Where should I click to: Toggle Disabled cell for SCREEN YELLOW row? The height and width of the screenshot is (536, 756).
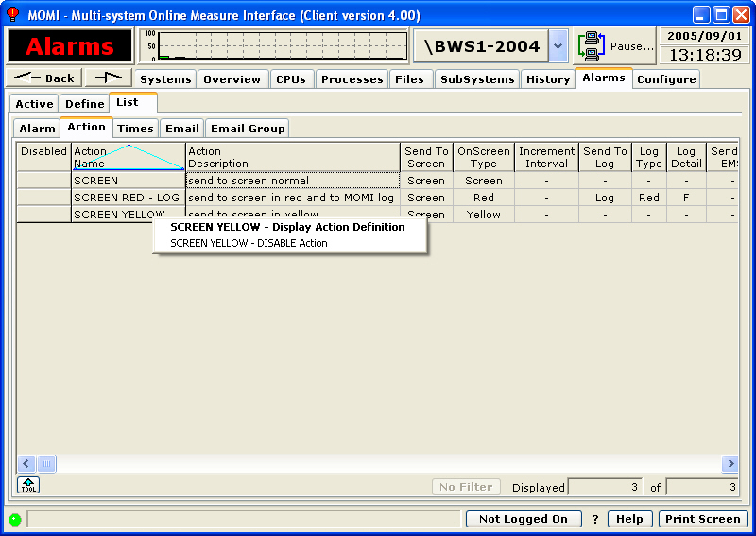pyautogui.click(x=44, y=215)
